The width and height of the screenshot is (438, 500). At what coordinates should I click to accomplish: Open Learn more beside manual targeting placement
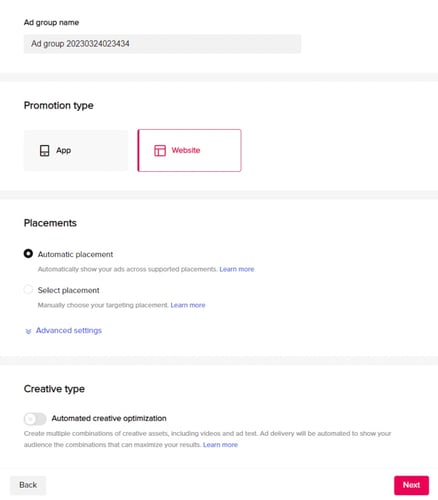(188, 305)
